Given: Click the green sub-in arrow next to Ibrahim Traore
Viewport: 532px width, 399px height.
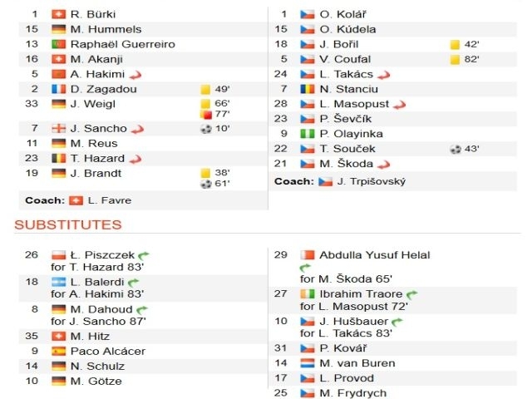Looking at the screenshot, I should coord(412,294).
